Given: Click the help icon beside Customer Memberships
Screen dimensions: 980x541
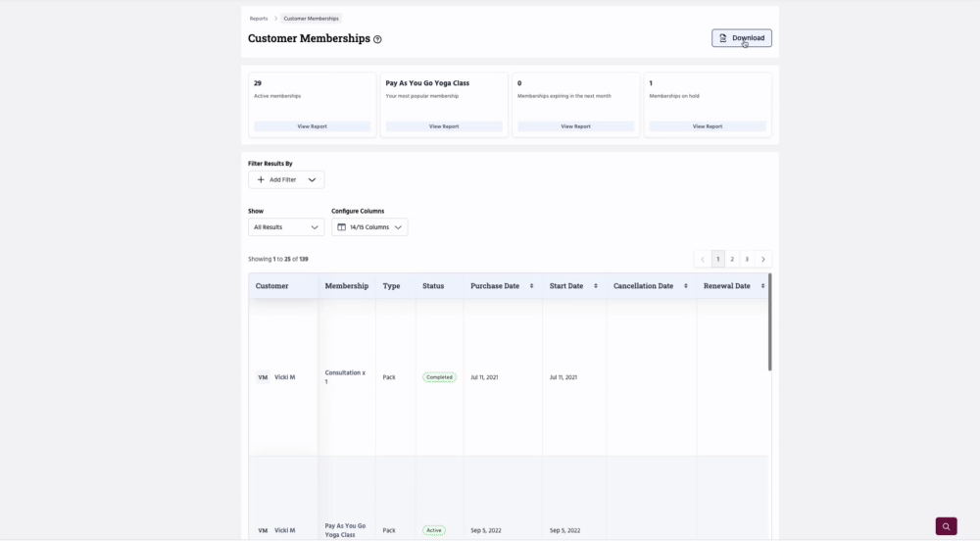Looking at the screenshot, I should click(377, 39).
